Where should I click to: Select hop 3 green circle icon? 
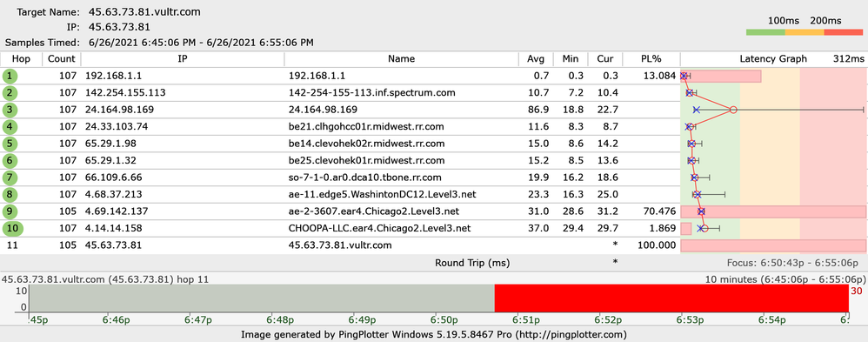pos(10,110)
